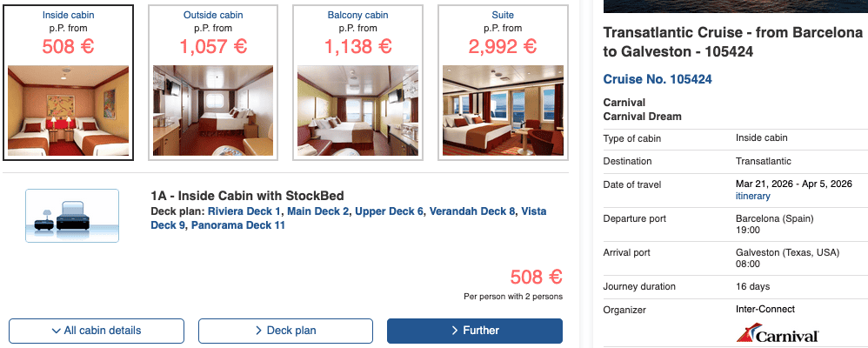View the cruise itinerary link
The image size is (868, 348).
[x=753, y=197]
